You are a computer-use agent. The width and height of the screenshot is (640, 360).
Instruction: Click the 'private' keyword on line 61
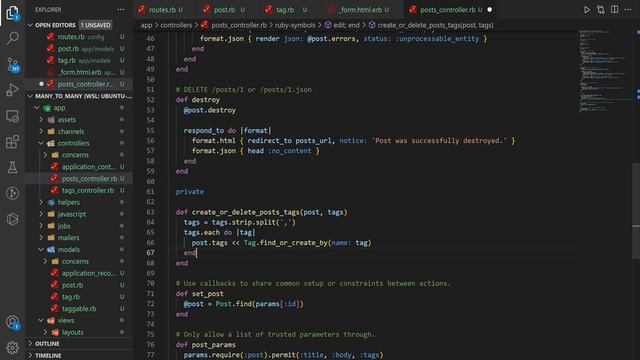(190, 191)
